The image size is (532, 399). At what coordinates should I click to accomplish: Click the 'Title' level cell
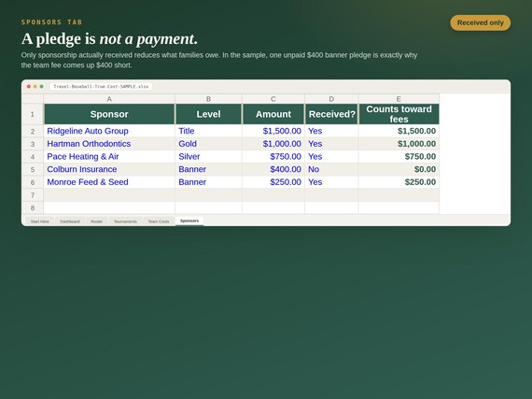pyautogui.click(x=208, y=131)
